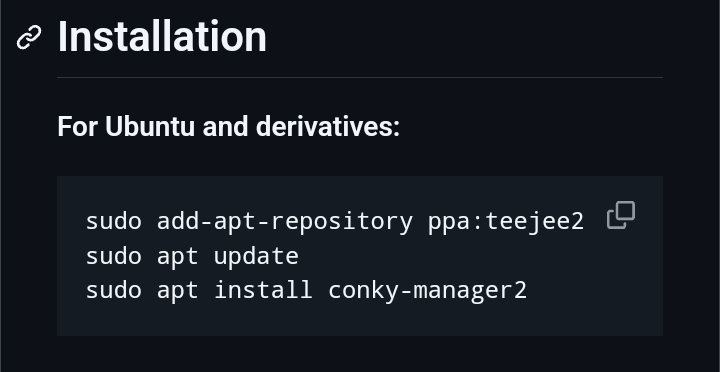Copy the code block with the copy icon
Viewport: 720px width, 372px height.
(x=621, y=215)
